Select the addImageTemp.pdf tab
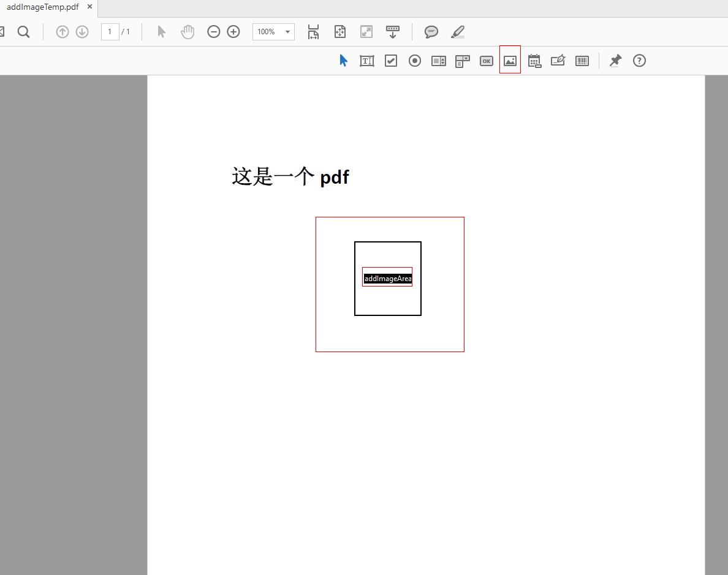728x575 pixels. [43, 7]
